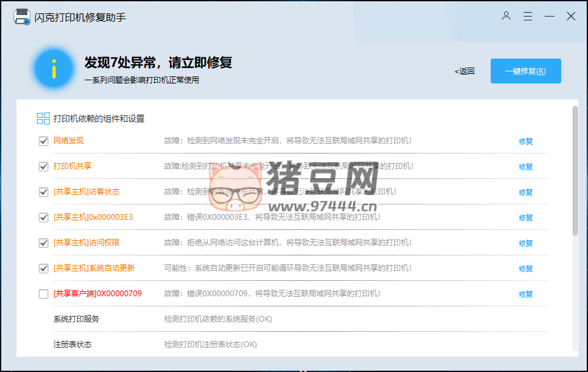Screen dimensions: 588x372
Task: Click the user account icon in title bar
Action: 506,17
